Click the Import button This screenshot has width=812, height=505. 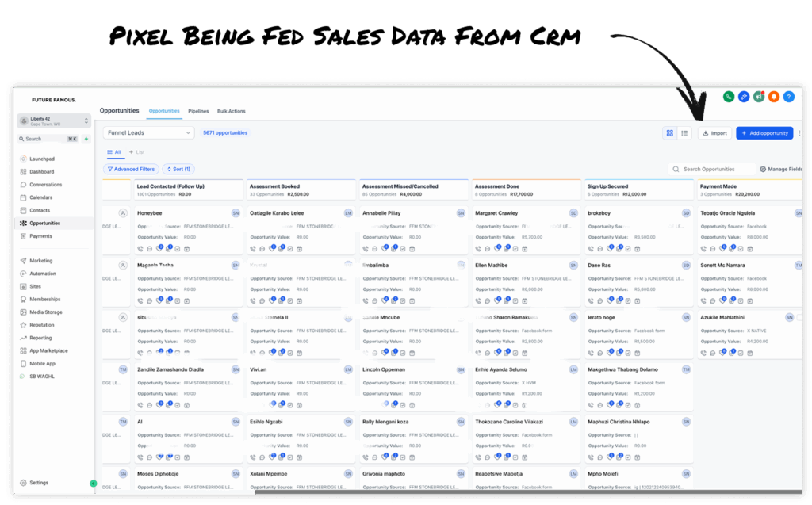[714, 133]
